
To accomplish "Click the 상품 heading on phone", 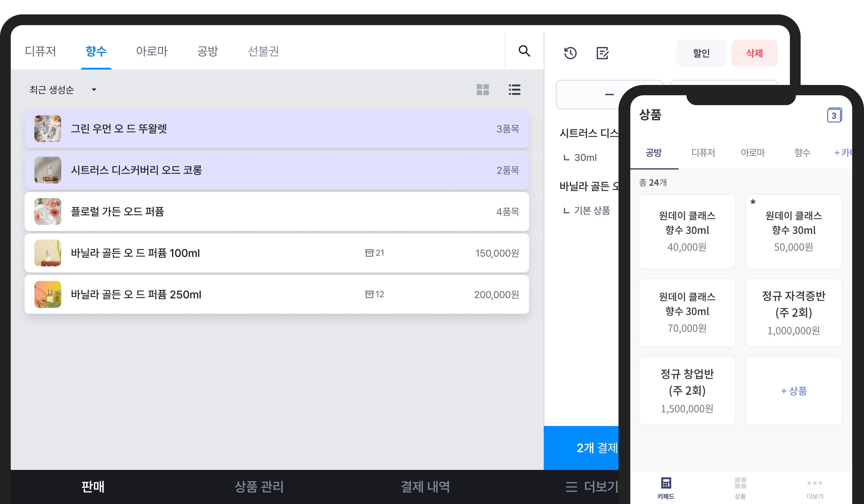I will (650, 114).
